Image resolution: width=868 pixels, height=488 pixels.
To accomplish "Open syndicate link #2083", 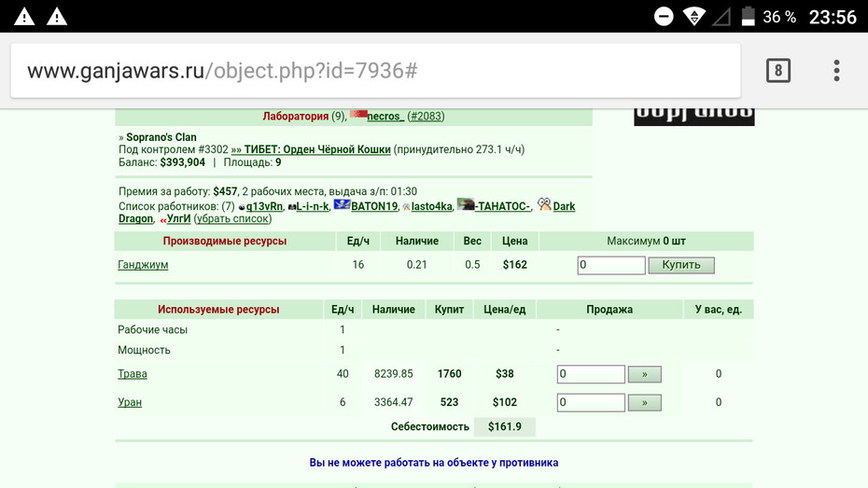I will click(426, 117).
